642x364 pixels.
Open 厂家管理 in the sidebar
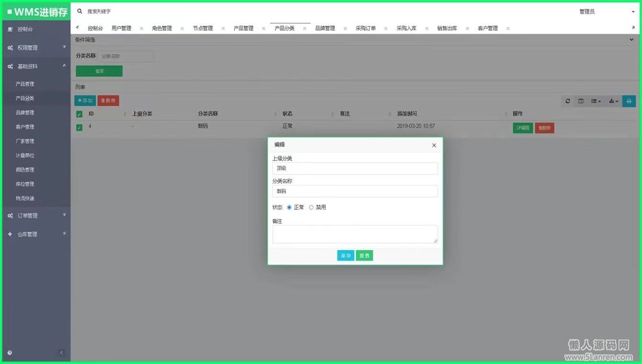point(25,141)
